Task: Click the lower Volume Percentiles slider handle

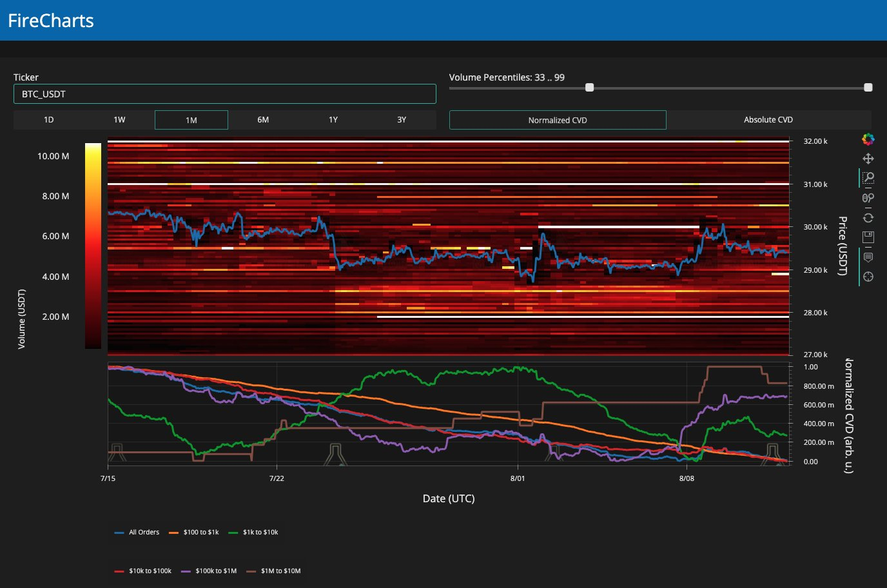Action: tap(589, 88)
